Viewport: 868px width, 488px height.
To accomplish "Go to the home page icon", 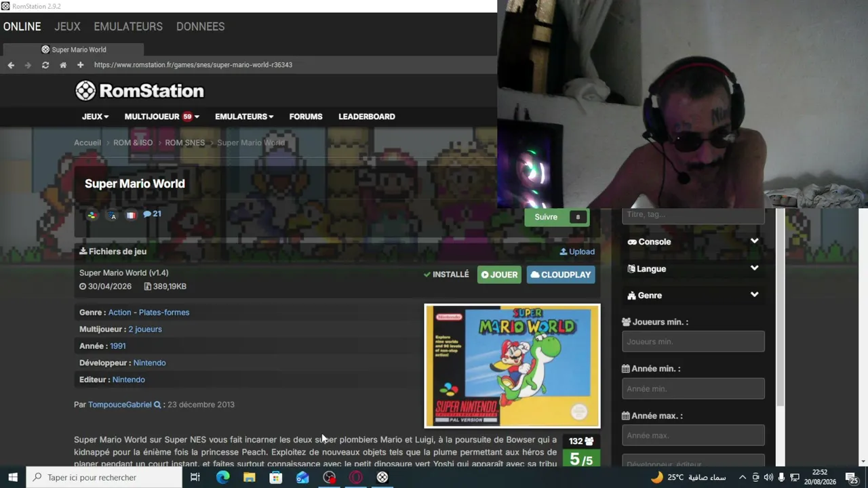I will (63, 65).
